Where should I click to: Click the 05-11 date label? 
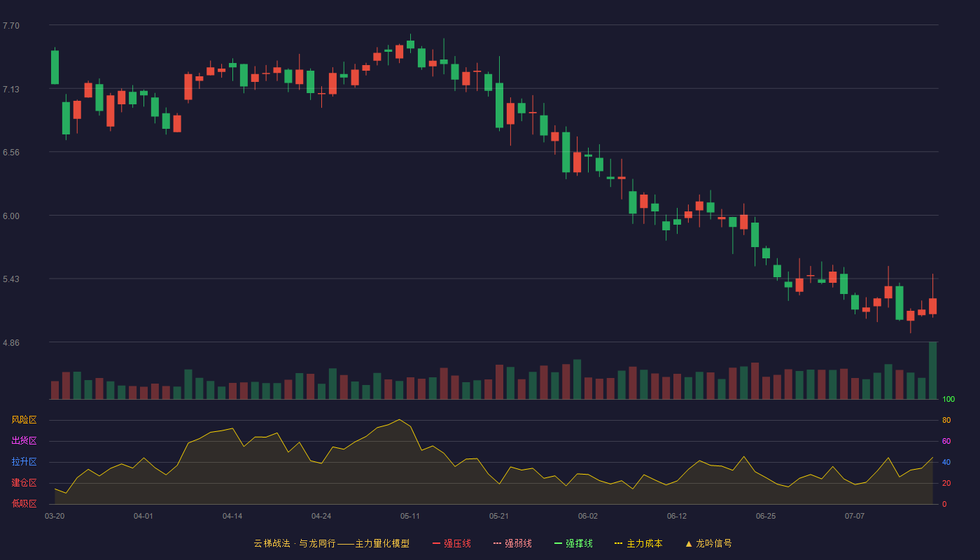[x=410, y=516]
